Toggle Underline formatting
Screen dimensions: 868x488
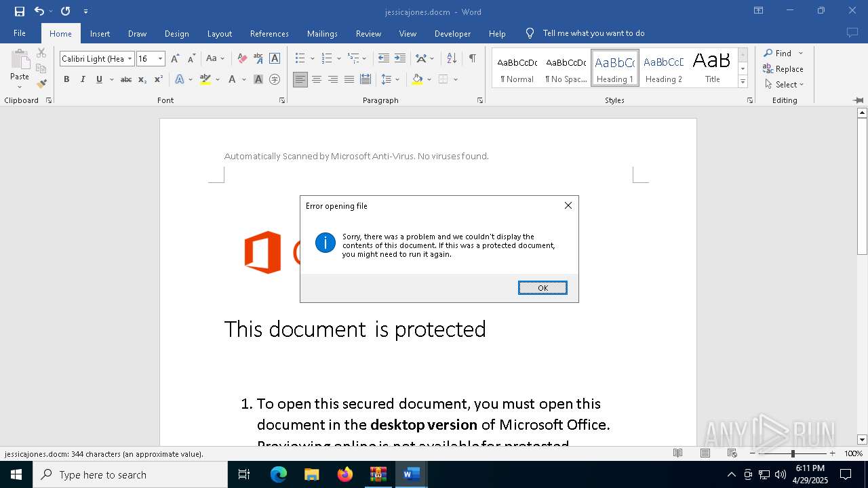[x=99, y=79]
